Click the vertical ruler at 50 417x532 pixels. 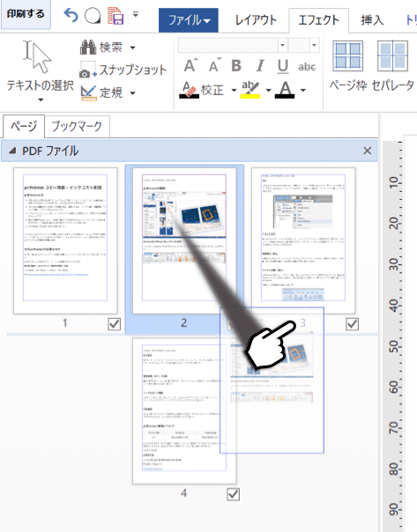pyautogui.click(x=394, y=347)
